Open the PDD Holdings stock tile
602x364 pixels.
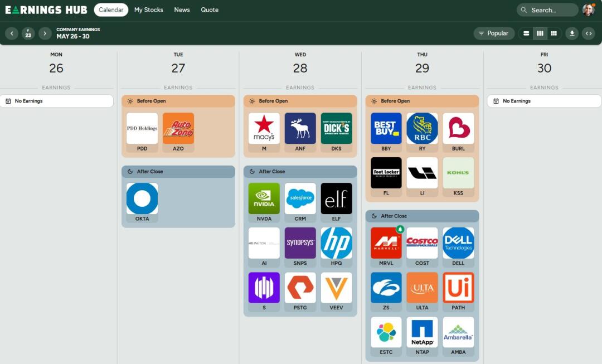142,133
